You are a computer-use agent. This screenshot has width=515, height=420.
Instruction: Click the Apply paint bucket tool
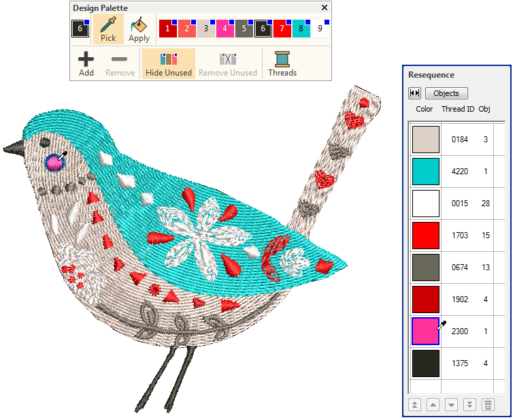pyautogui.click(x=139, y=29)
